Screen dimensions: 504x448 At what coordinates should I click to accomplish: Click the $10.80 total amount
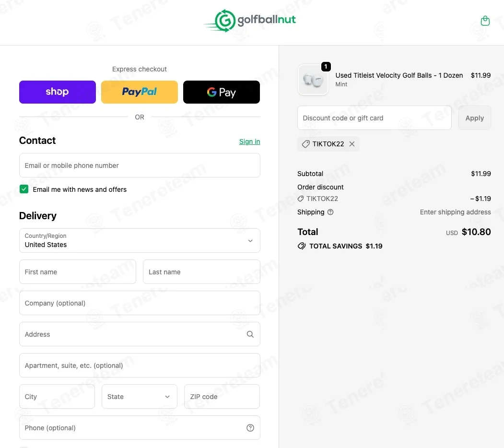[476, 232]
